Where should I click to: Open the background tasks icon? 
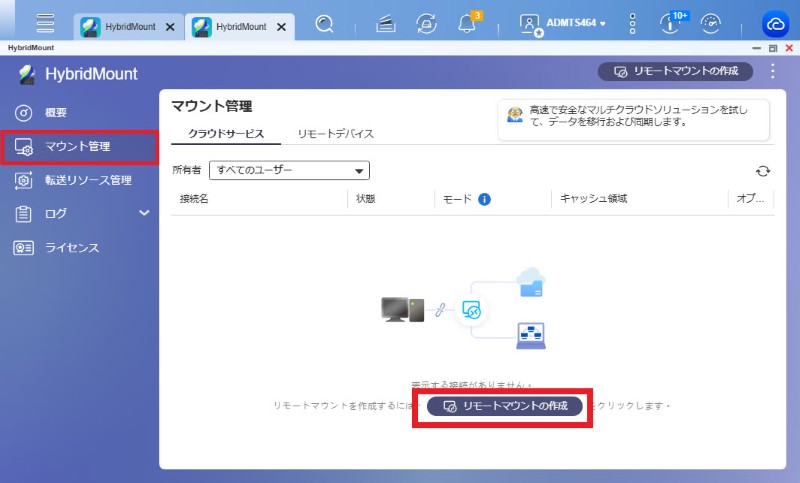click(428, 25)
